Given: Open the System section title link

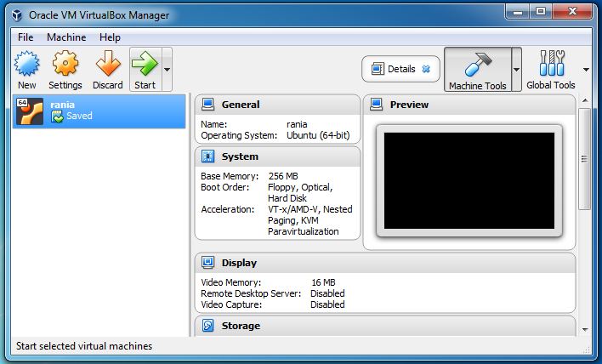Looking at the screenshot, I should click(240, 156).
